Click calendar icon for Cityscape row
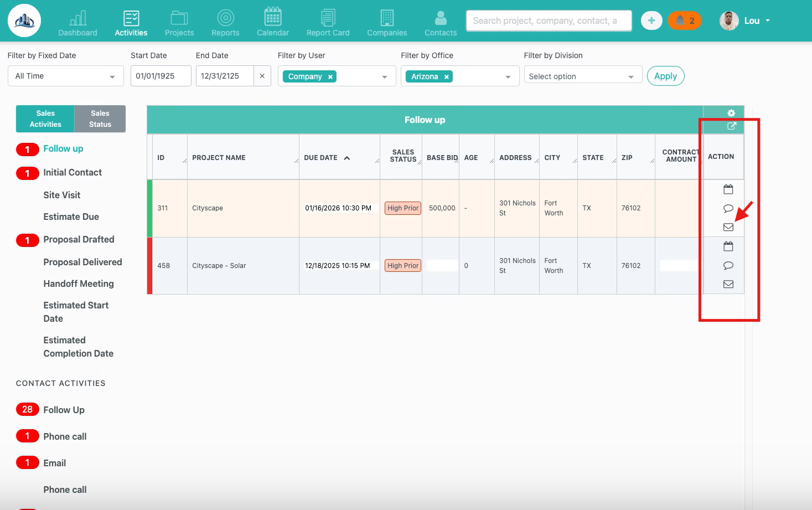This screenshot has height=510, width=812. pos(728,189)
